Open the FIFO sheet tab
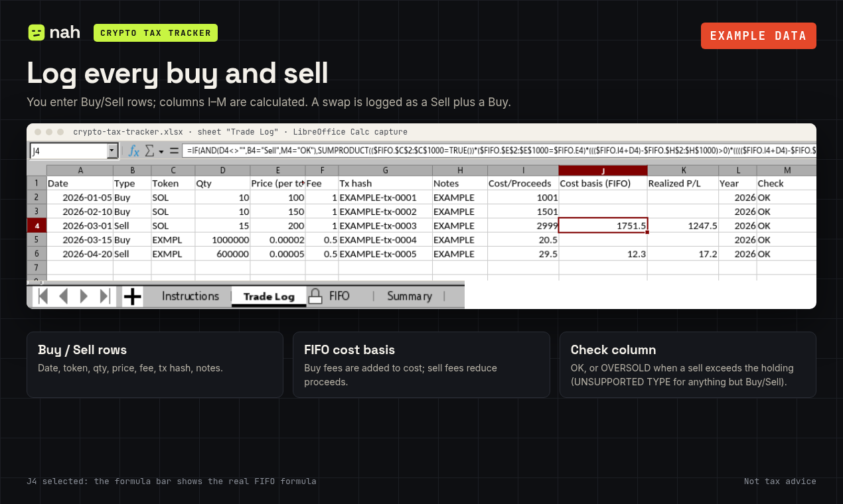Screen dimensions: 843x504 (339, 296)
